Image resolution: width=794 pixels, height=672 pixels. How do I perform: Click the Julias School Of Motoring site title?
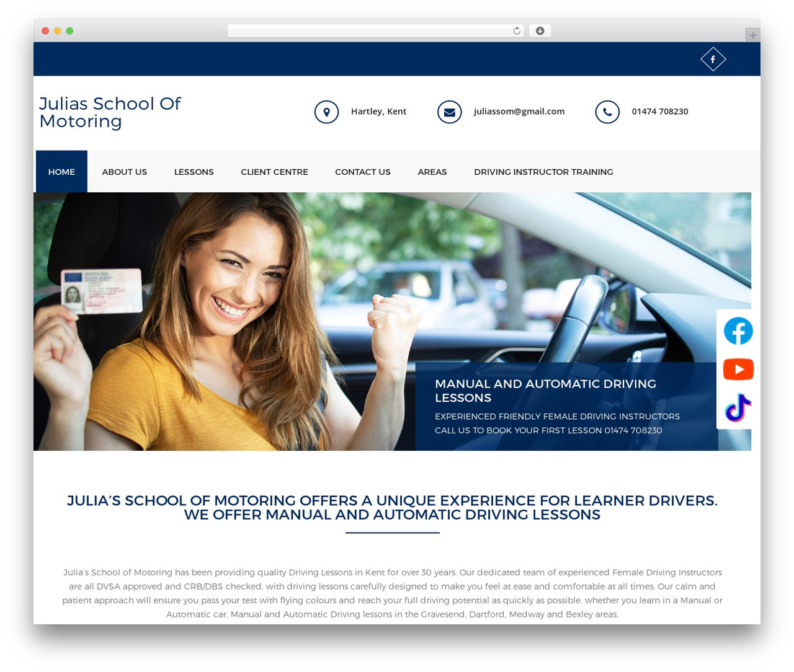point(110,112)
